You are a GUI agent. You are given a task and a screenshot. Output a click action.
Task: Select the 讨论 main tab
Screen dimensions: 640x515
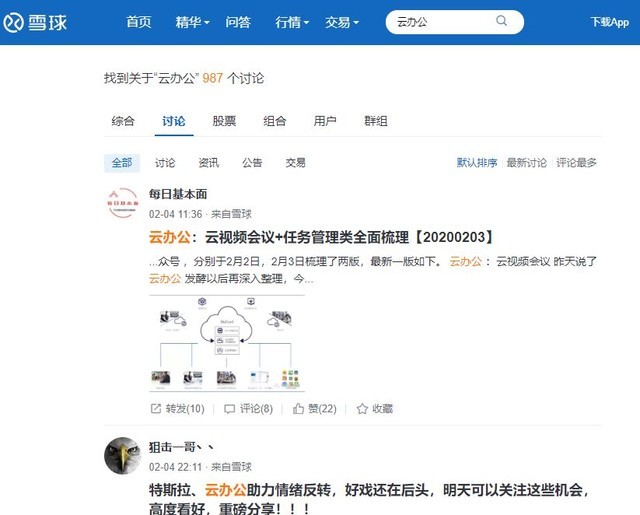point(174,121)
